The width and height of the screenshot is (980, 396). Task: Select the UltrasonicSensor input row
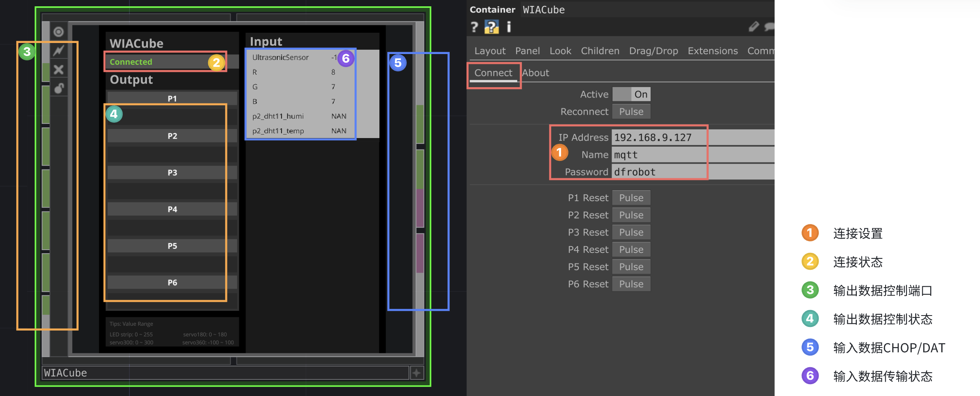pyautogui.click(x=292, y=58)
